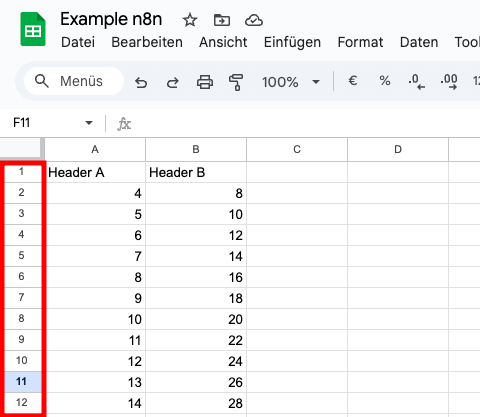The width and height of the screenshot is (480, 417).
Task: Open the Daten menu
Action: tap(419, 42)
